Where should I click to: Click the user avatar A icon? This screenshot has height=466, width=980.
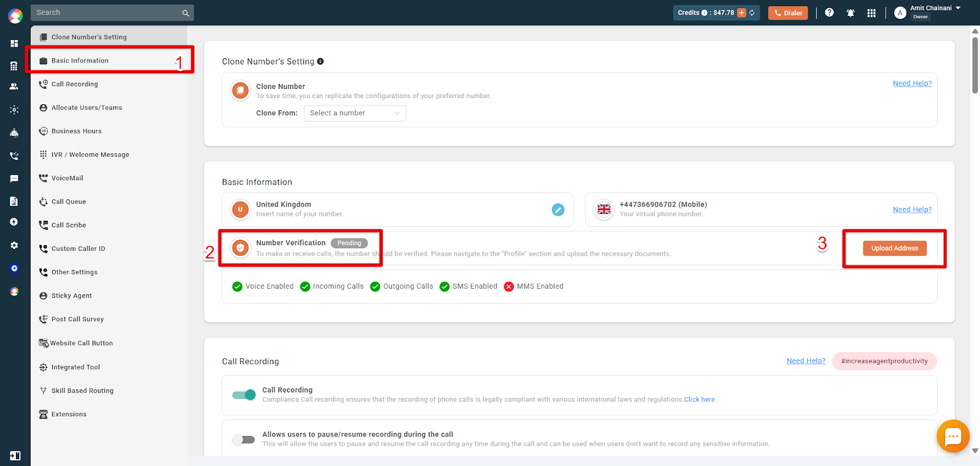click(900, 13)
